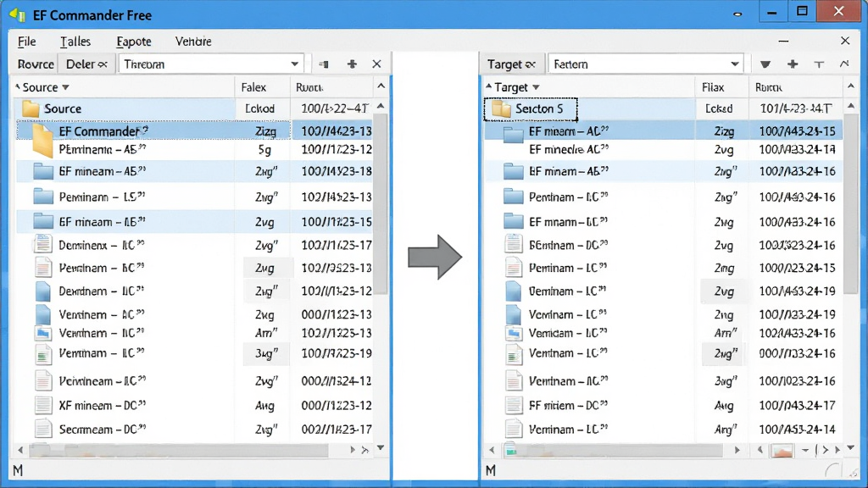Click the plus icon in left pane toolbar
868x488 pixels.
[x=352, y=64]
